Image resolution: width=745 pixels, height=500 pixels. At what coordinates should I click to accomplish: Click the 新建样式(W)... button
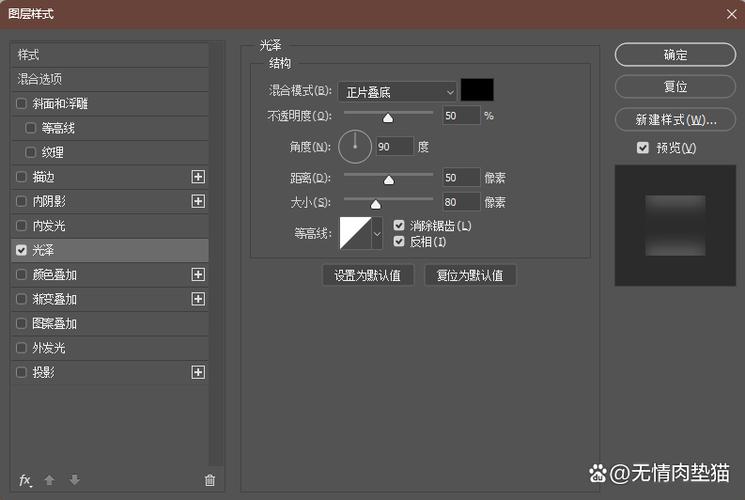click(x=675, y=119)
